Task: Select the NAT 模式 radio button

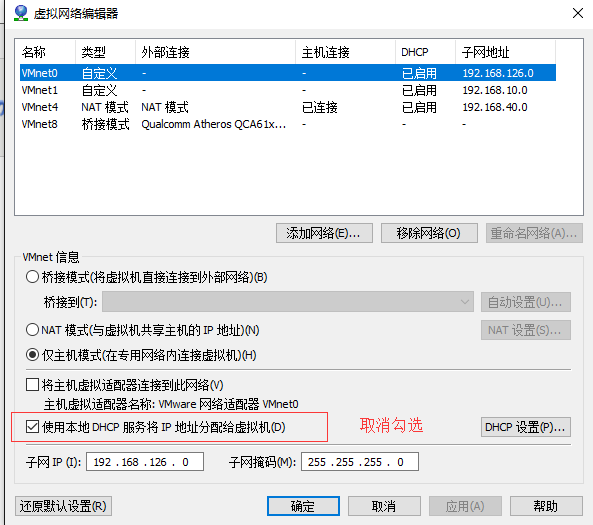Action: point(33,330)
